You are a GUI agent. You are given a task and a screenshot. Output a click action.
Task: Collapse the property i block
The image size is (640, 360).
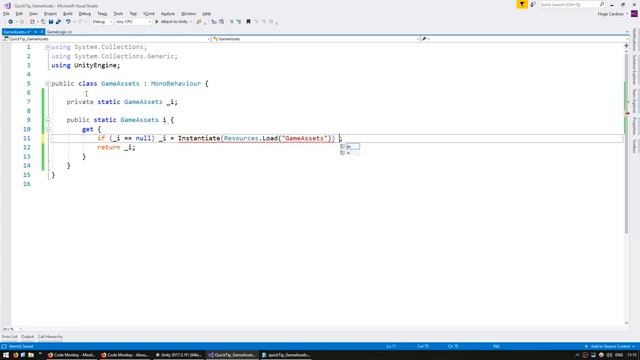48,120
